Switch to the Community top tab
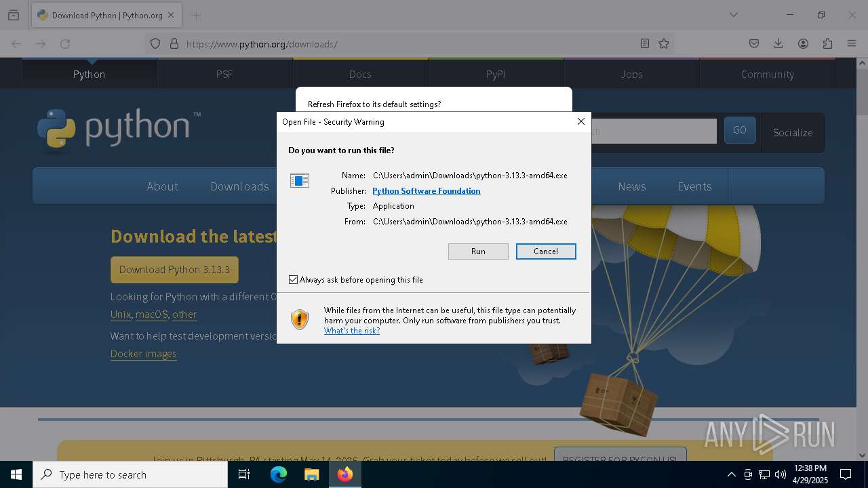868x488 pixels. pyautogui.click(x=767, y=74)
